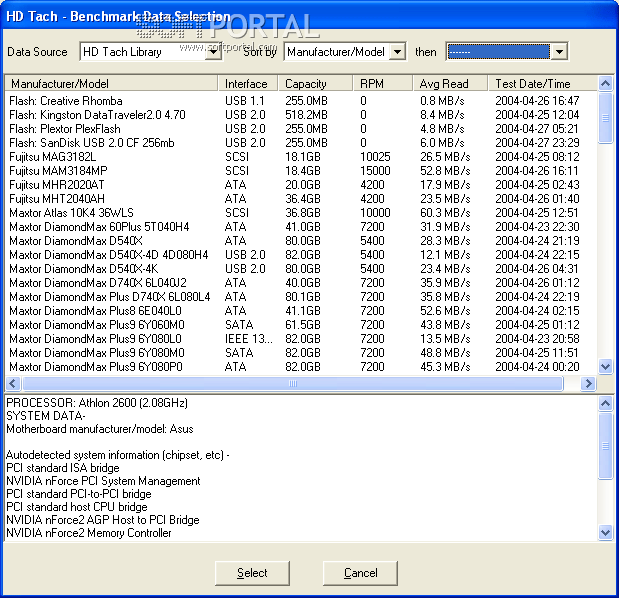Select Maxtor DiamondMax Plus9 6Y080P0 row

(x=301, y=367)
